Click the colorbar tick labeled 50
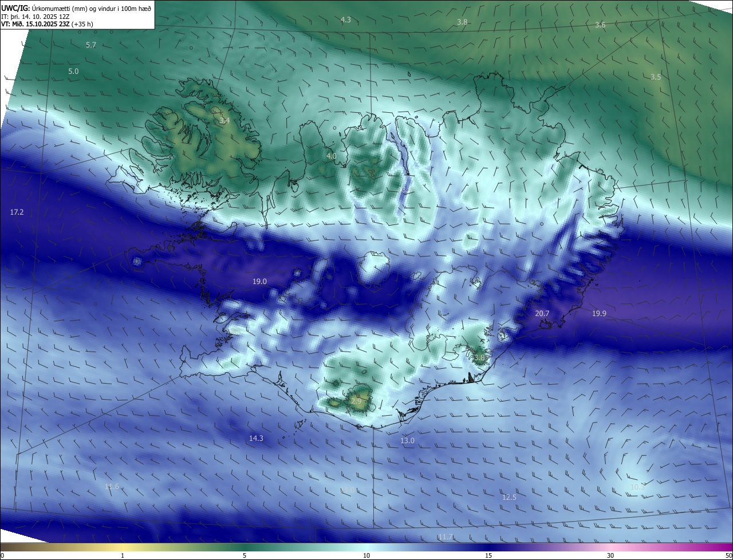Viewport: 733px width, 560px height. point(728,555)
